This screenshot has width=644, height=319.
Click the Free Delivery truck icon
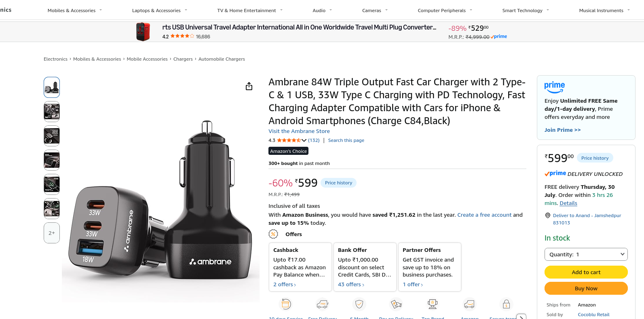[322, 304]
